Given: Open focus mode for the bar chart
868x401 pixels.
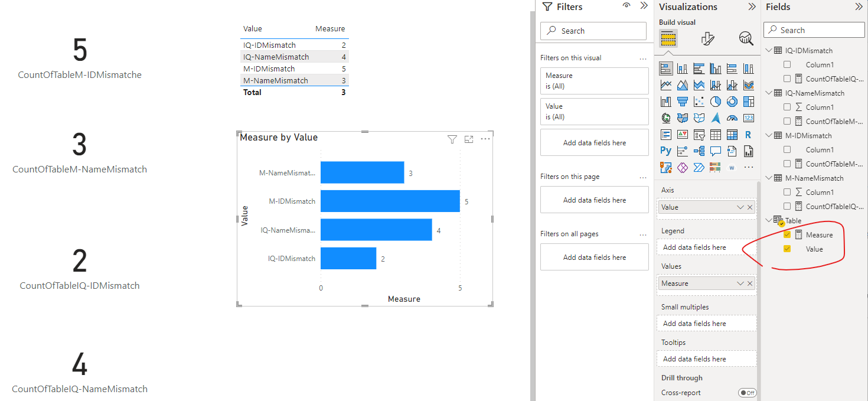Looking at the screenshot, I should point(469,139).
